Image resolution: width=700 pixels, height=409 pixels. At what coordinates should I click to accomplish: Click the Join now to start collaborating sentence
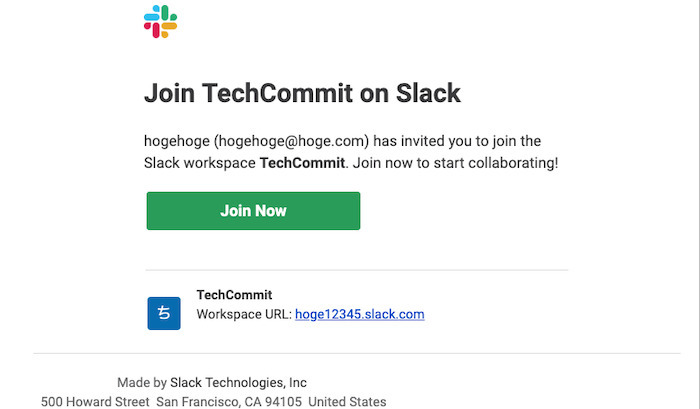tap(455, 163)
